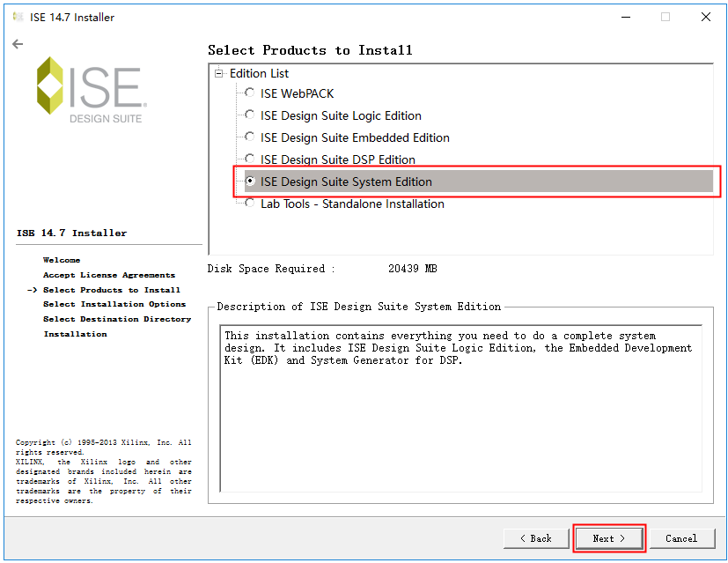Choose ISE Design Suite Logic Edition
This screenshot has width=728, height=563.
[251, 115]
